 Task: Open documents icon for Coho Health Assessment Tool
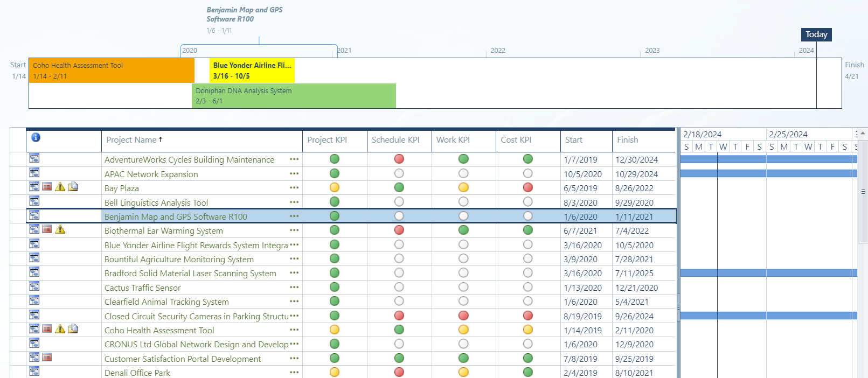pyautogui.click(x=73, y=329)
